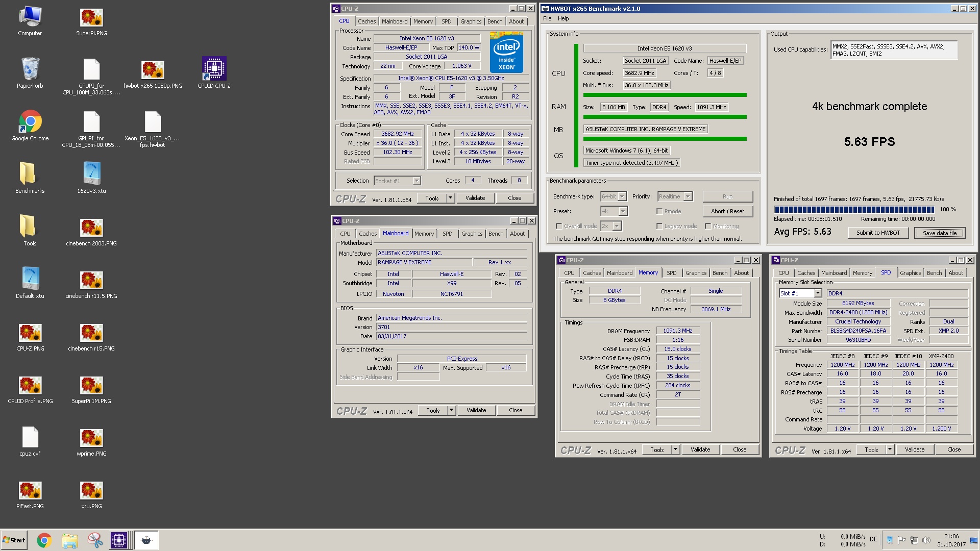Select the GPUPI_for CPU_100M file icon
980x551 pixels.
coord(91,77)
